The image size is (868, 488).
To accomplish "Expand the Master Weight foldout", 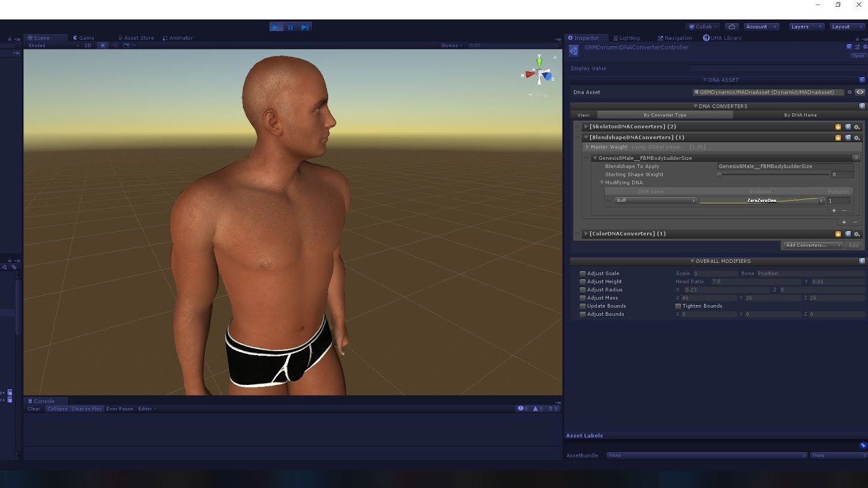I will pos(588,147).
